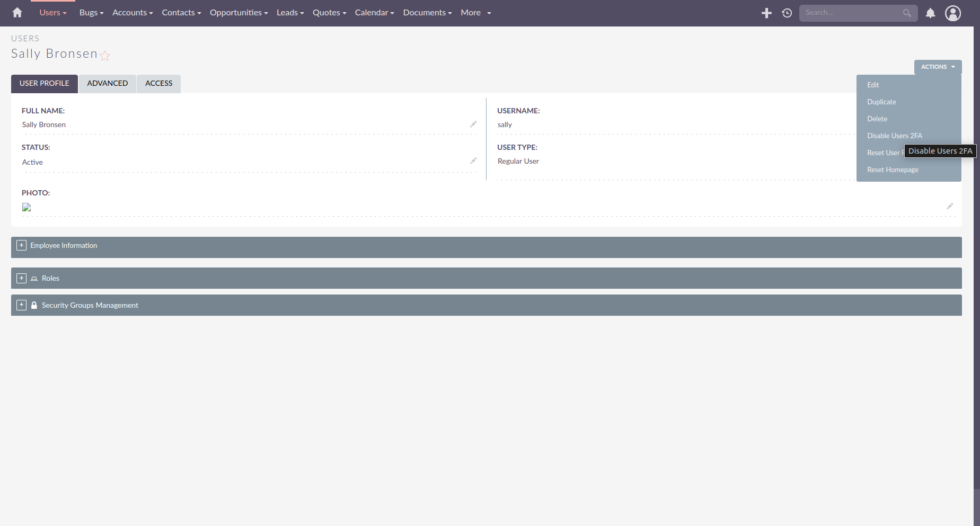This screenshot has height=526, width=980.
Task: Open the notifications bell
Action: (x=930, y=13)
